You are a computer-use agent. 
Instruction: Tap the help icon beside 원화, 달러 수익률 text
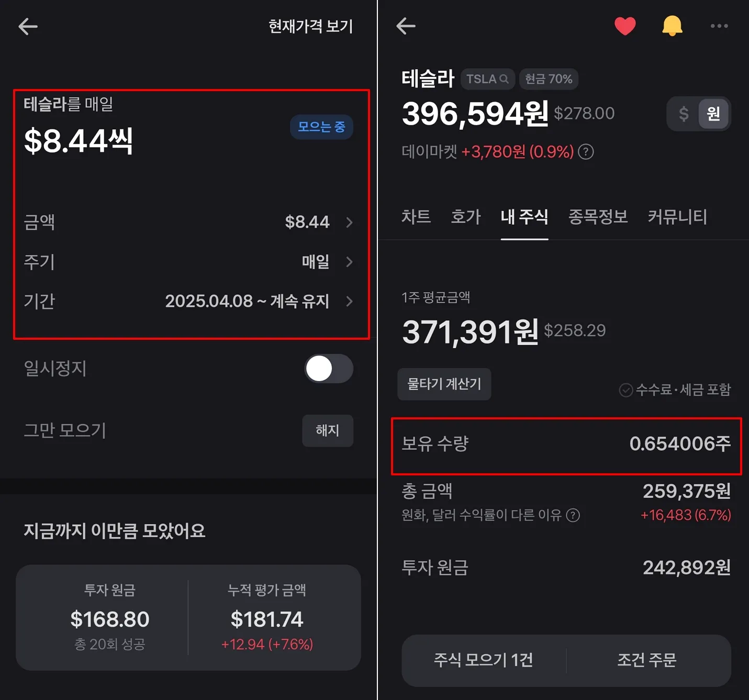click(573, 515)
